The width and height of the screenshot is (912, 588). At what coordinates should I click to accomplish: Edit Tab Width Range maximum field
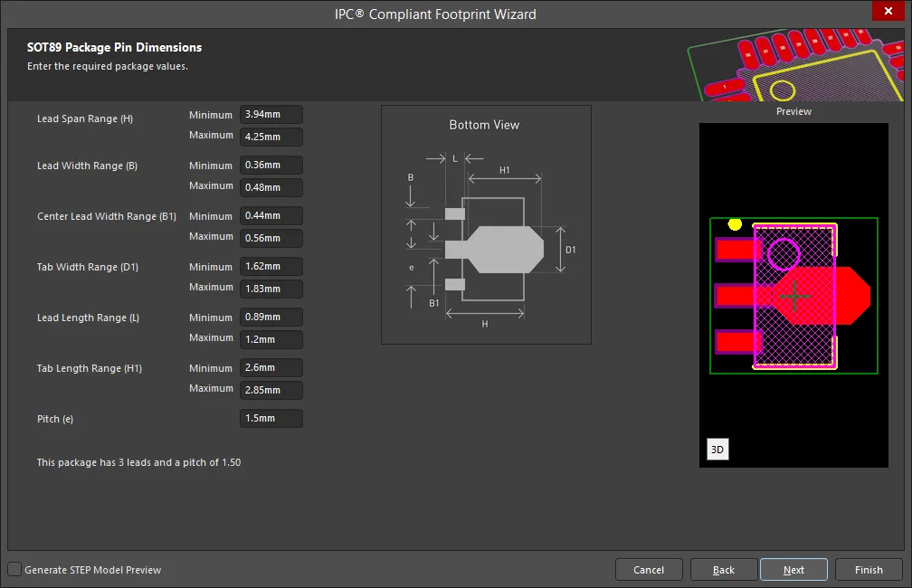click(271, 289)
